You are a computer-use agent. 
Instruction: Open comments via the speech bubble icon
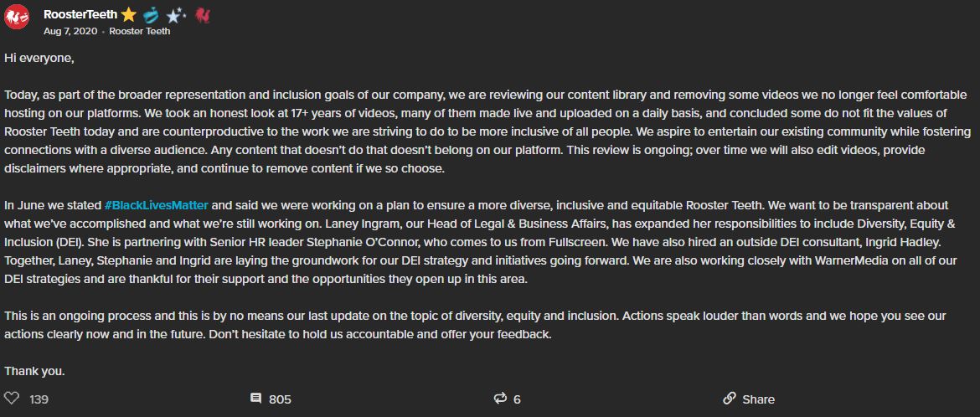click(255, 399)
